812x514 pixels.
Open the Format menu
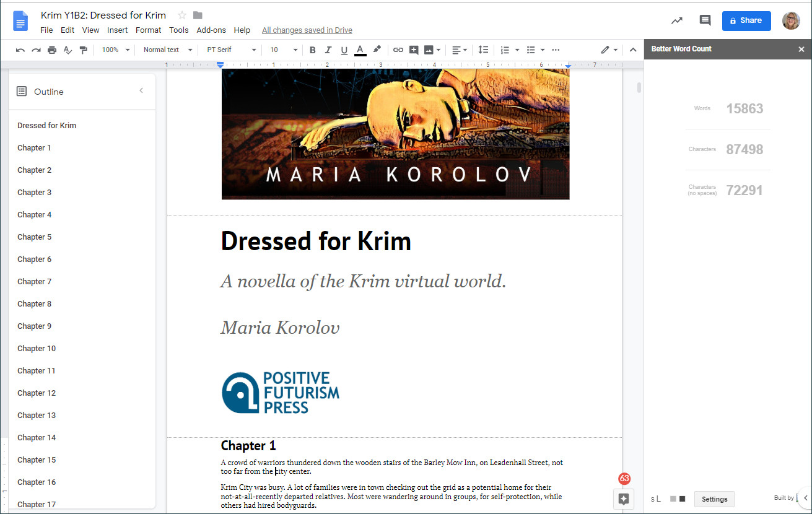(x=148, y=30)
